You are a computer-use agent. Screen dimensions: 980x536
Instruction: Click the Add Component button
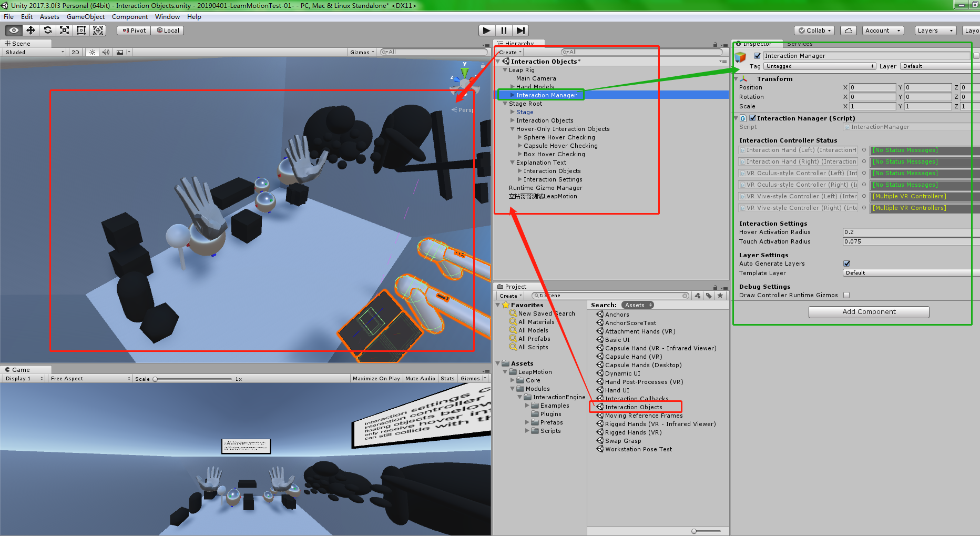(868, 311)
